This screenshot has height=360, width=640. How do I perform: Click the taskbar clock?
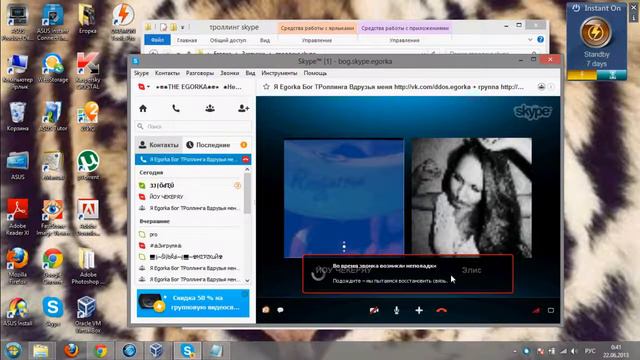tap(616, 351)
